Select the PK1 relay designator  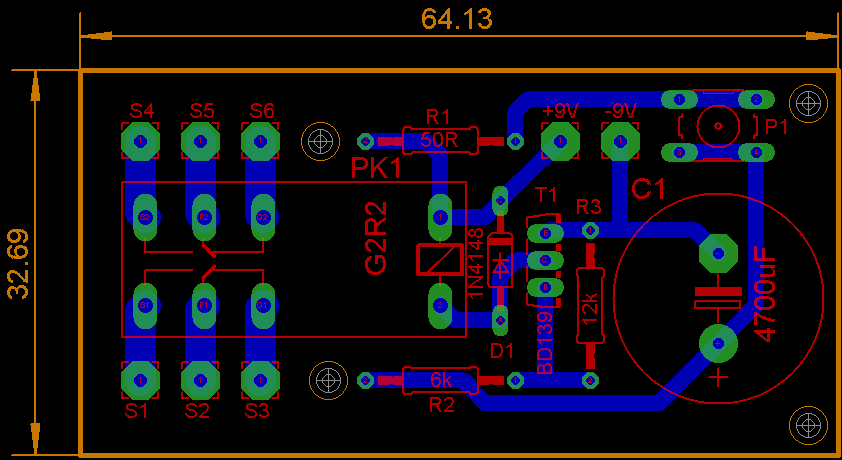pos(376,169)
